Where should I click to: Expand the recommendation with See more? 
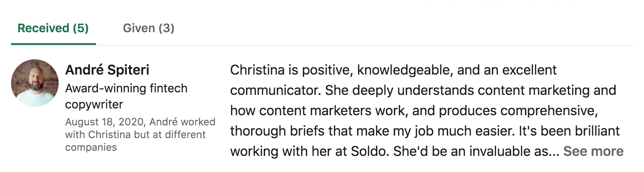coord(593,151)
